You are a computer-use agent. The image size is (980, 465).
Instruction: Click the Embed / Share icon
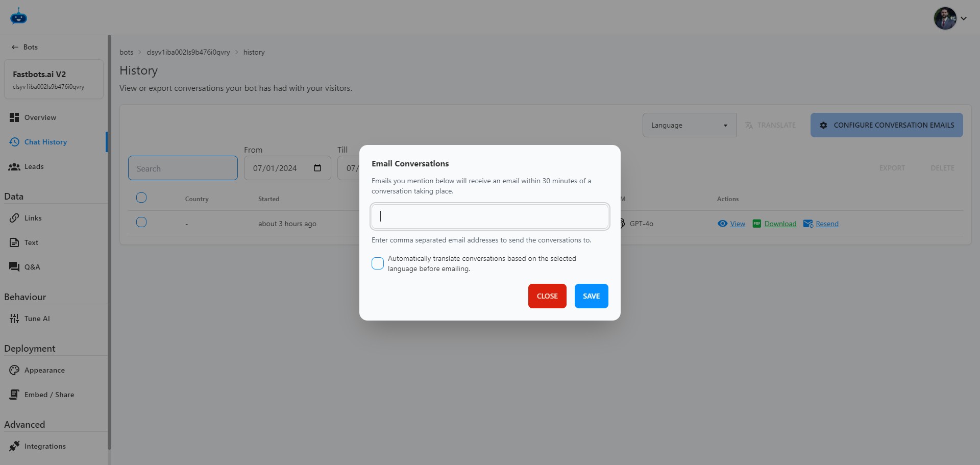point(14,395)
